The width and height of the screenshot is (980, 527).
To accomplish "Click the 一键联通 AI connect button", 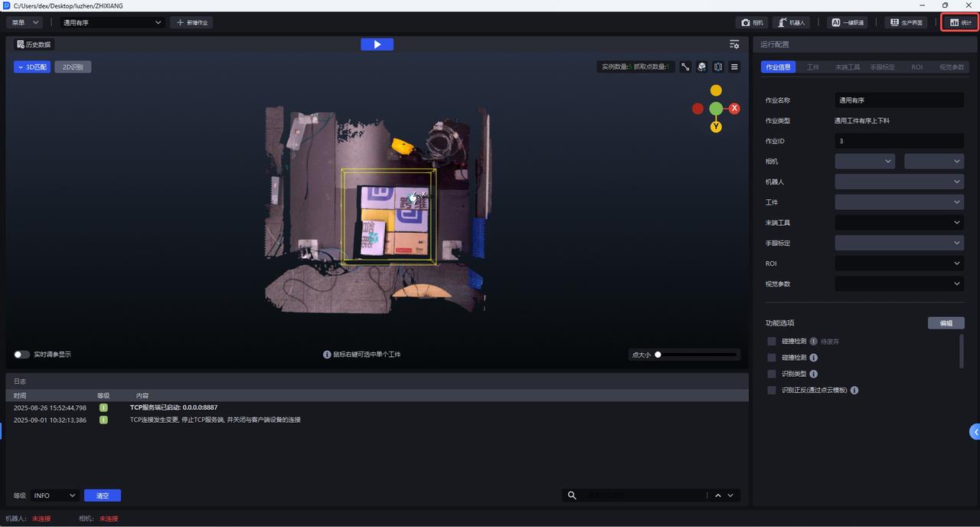I will pyautogui.click(x=847, y=23).
